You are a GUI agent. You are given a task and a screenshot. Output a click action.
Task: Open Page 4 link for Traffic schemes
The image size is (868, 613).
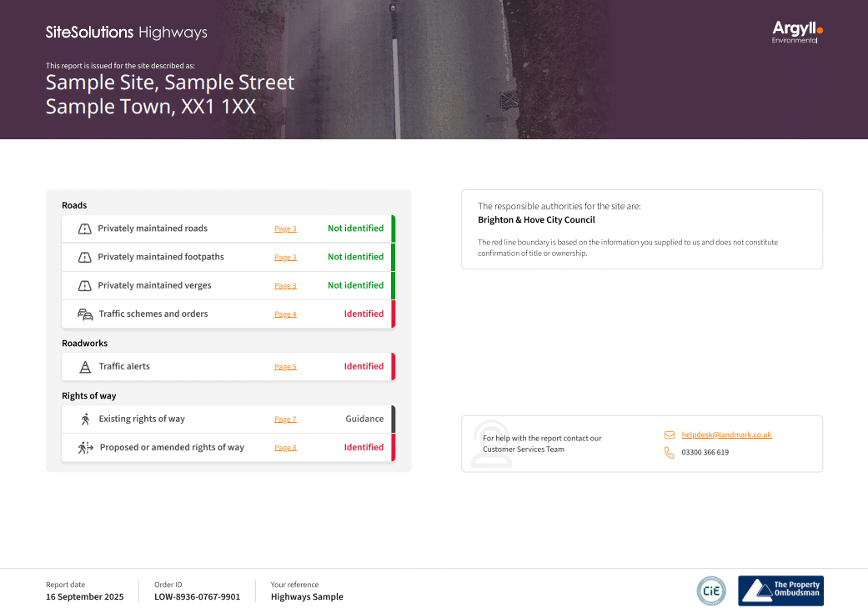285,314
